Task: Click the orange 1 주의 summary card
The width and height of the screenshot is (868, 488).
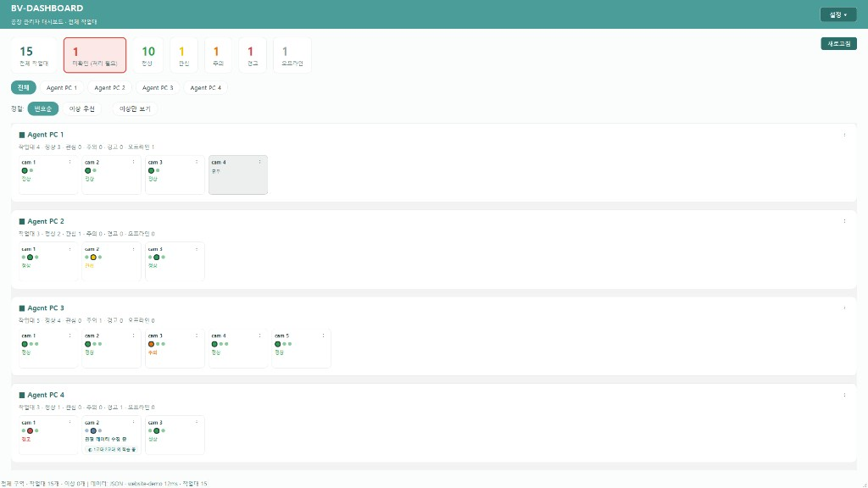Action: 218,55
